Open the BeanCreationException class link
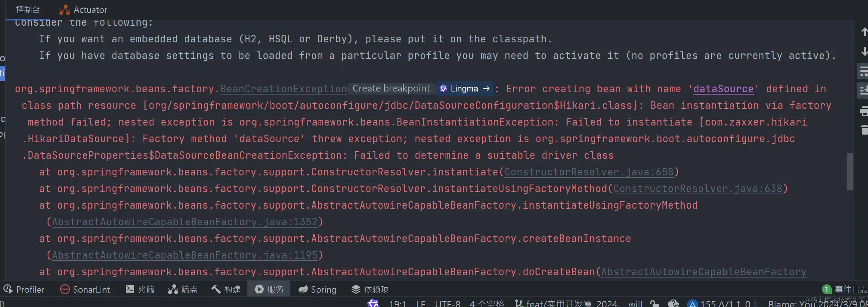This screenshot has width=868, height=307. coord(283,89)
